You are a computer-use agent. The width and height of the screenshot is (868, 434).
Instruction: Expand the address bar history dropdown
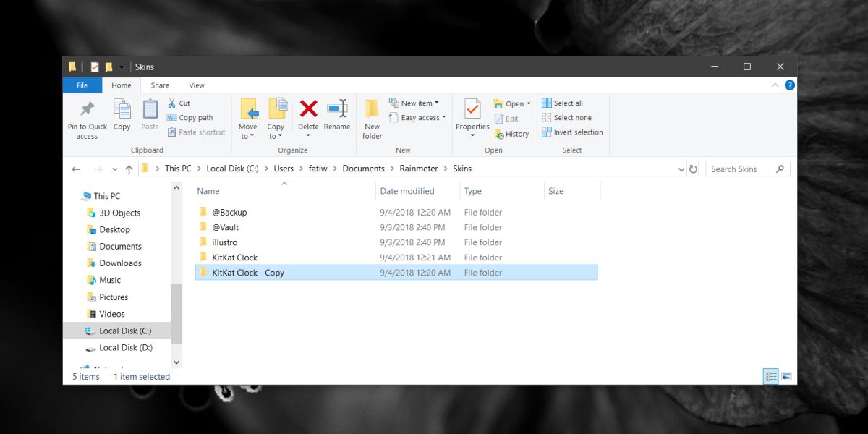tap(681, 169)
